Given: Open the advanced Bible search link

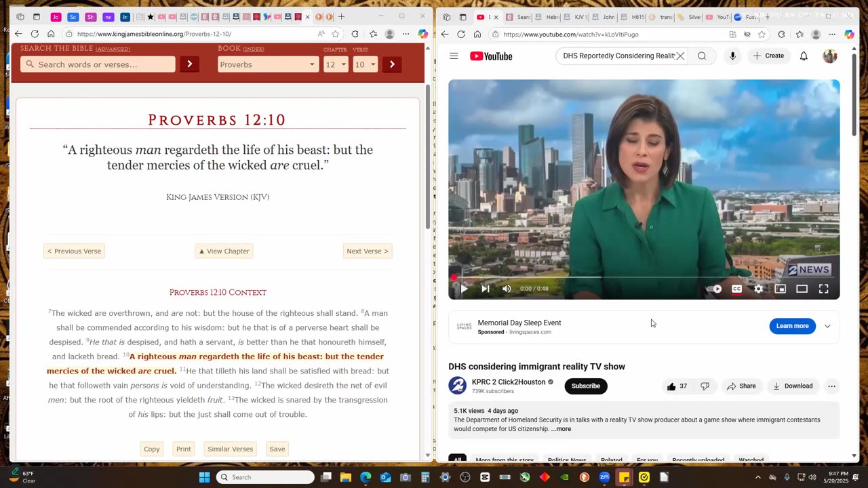Looking at the screenshot, I should (x=113, y=49).
